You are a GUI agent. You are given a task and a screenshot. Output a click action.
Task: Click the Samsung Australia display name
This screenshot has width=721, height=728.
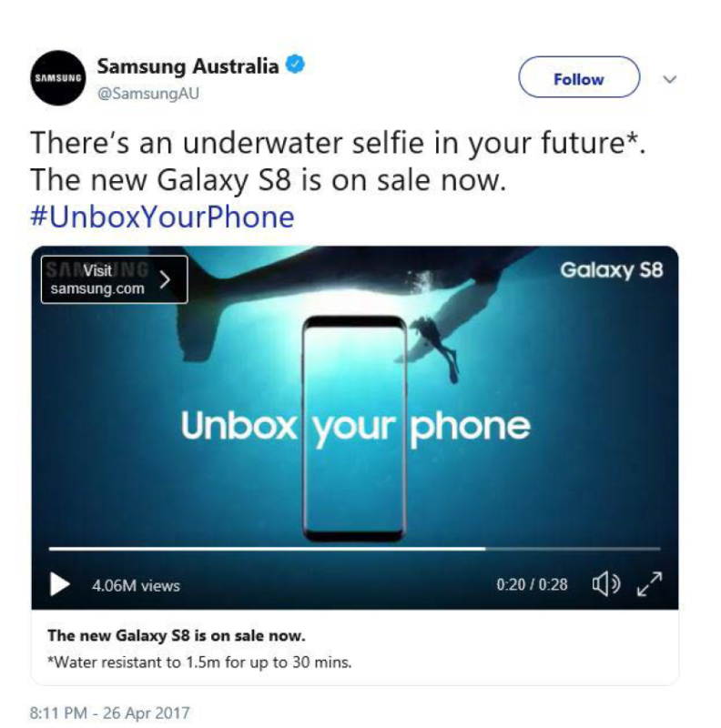tap(188, 66)
